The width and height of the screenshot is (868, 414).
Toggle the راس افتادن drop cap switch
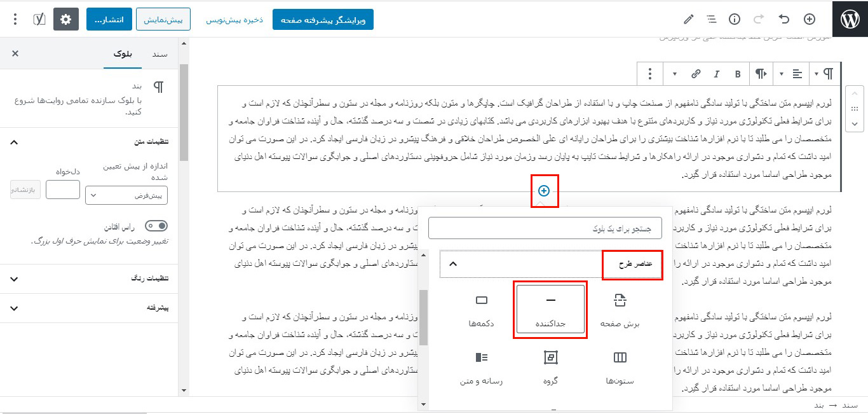(x=156, y=226)
